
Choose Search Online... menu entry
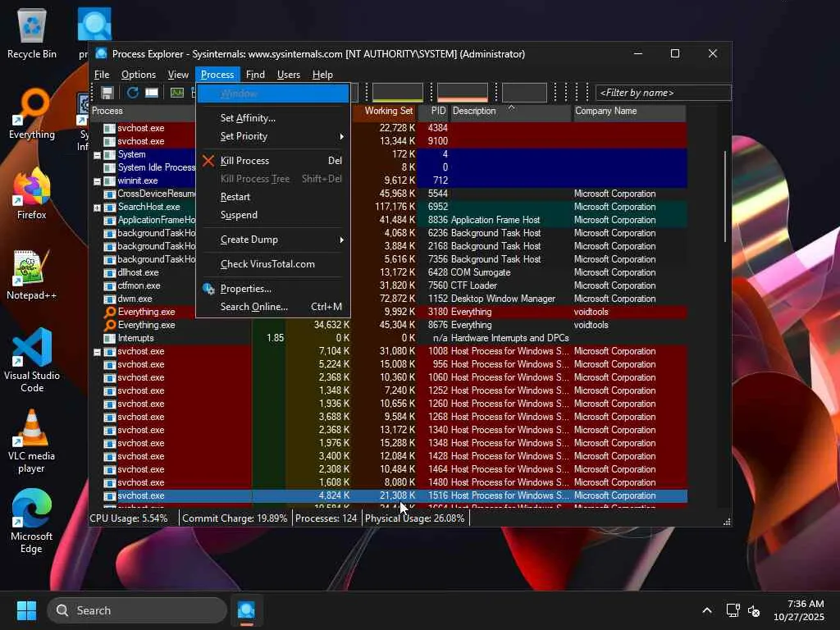(x=273, y=307)
